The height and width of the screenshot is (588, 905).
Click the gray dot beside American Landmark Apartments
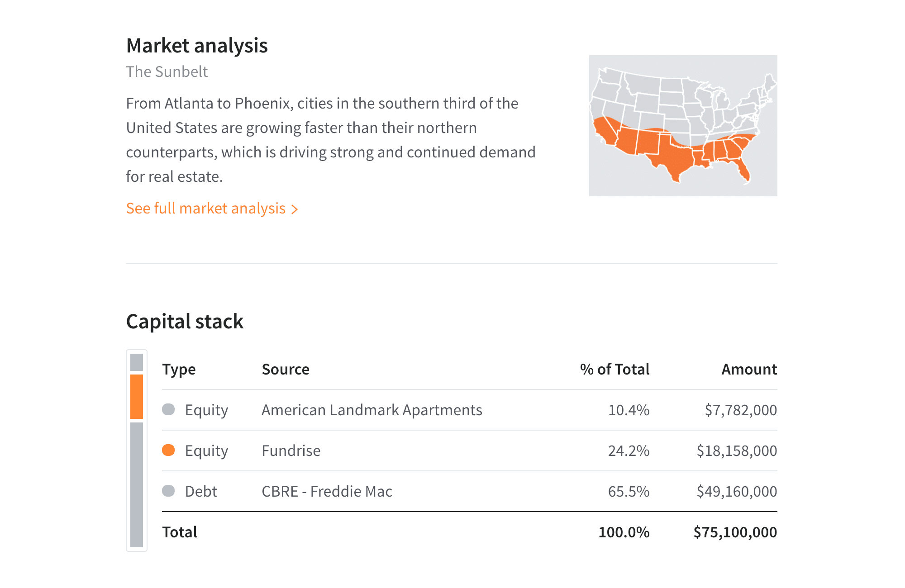(x=168, y=410)
